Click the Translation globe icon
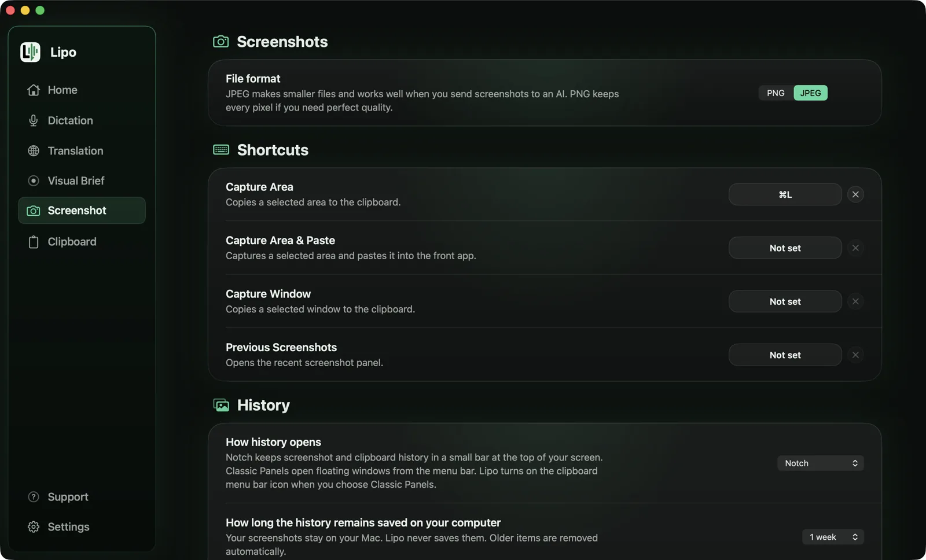This screenshot has width=926, height=560. [34, 151]
